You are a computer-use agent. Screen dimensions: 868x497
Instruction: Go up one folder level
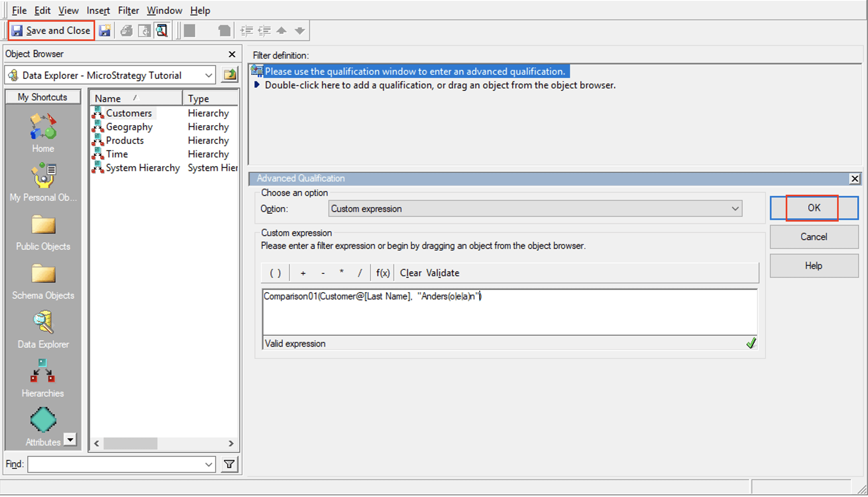coord(230,75)
